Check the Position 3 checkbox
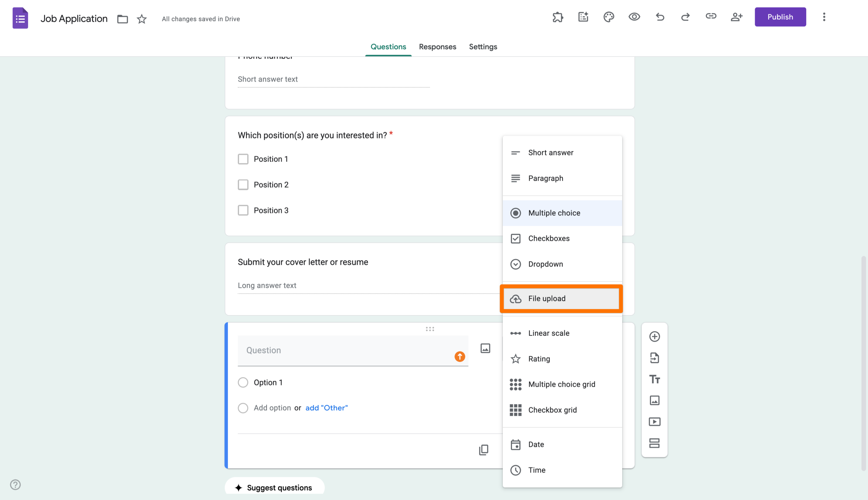The width and height of the screenshot is (868, 500). [243, 210]
